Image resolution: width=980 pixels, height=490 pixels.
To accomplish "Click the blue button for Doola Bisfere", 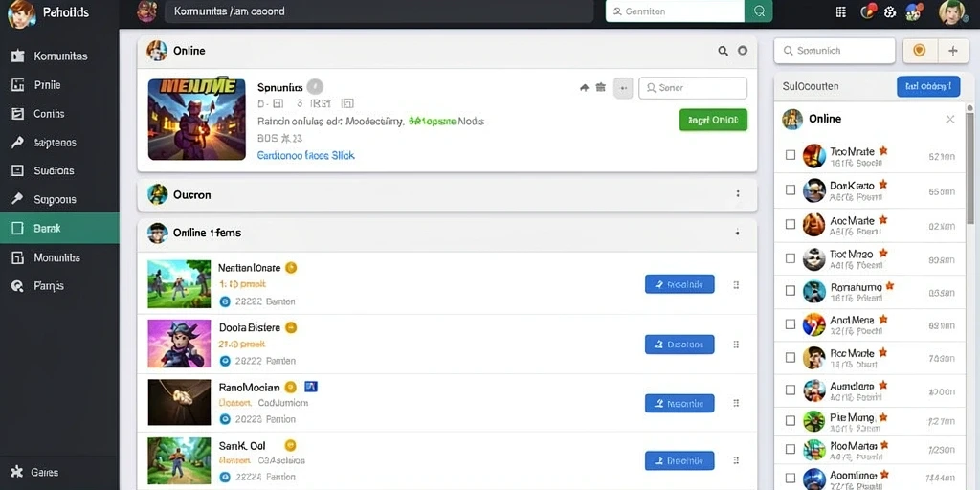I will coord(679,344).
